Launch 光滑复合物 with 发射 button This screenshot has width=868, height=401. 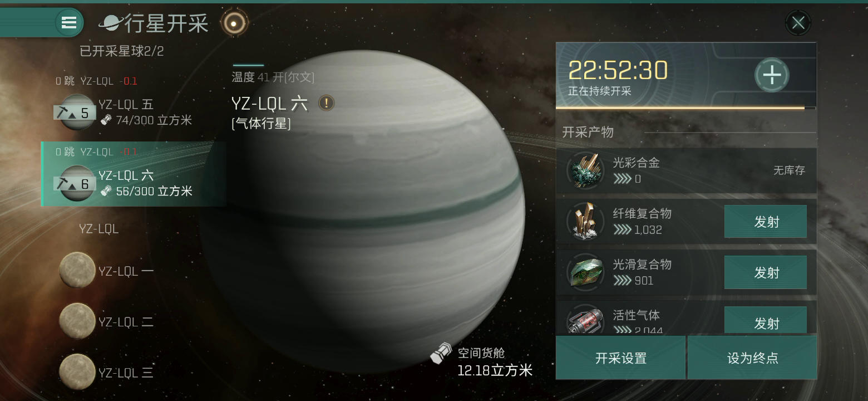766,272
